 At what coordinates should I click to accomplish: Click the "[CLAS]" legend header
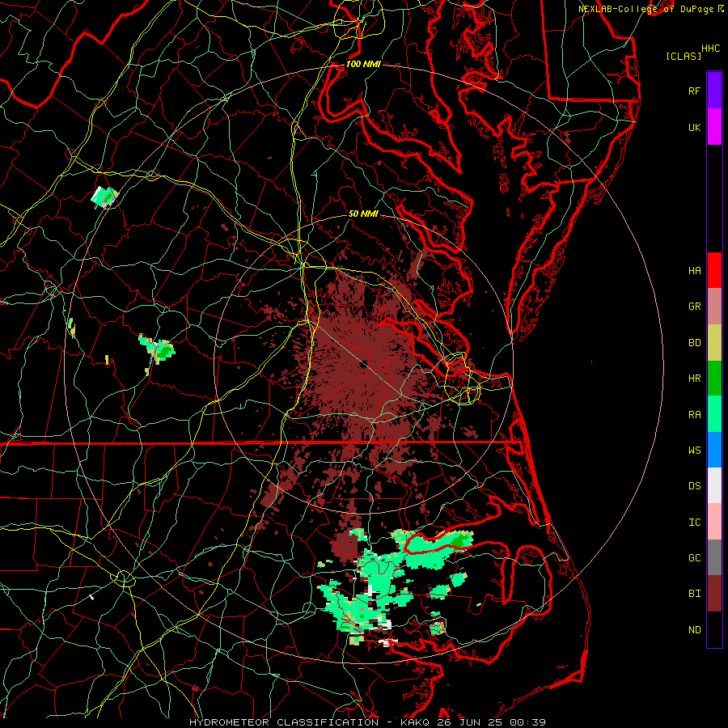(684, 56)
